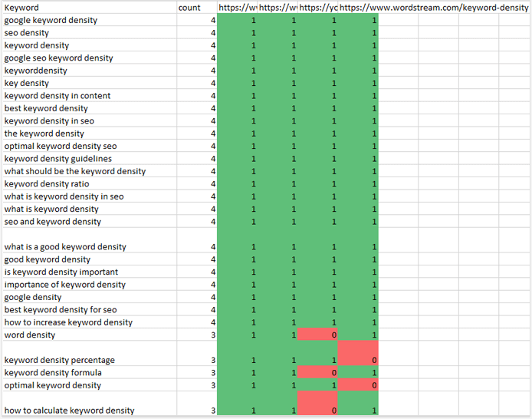
Task: Click "what should be the keyword density" cell
Action: [x=90, y=171]
